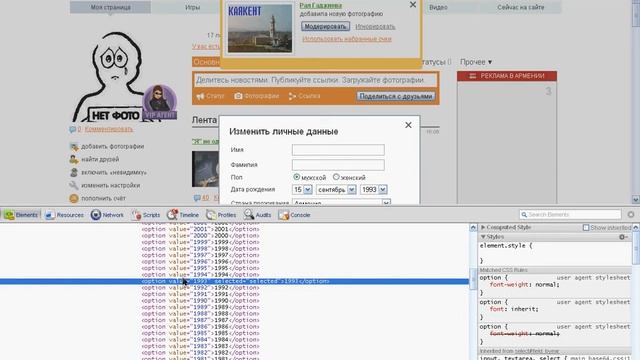Viewport: 640px width, 360px height.
Task: Open the Сейчас на сайте tab
Action: (x=520, y=7)
